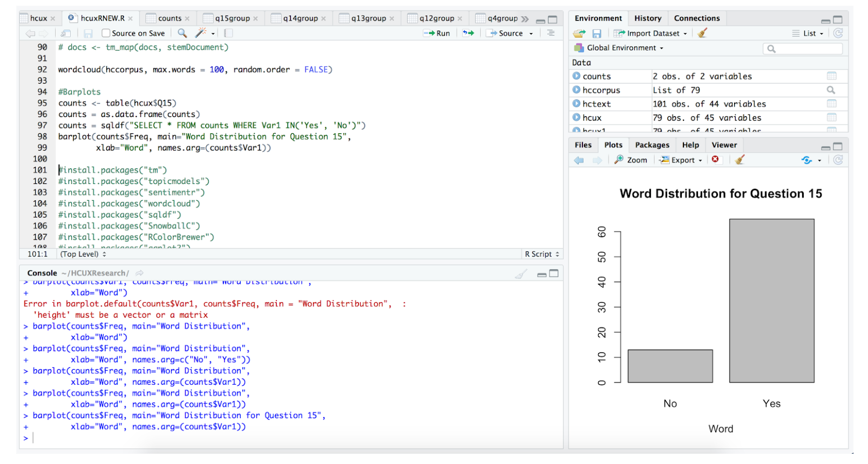Open the Import Dataset dropdown

coord(650,33)
